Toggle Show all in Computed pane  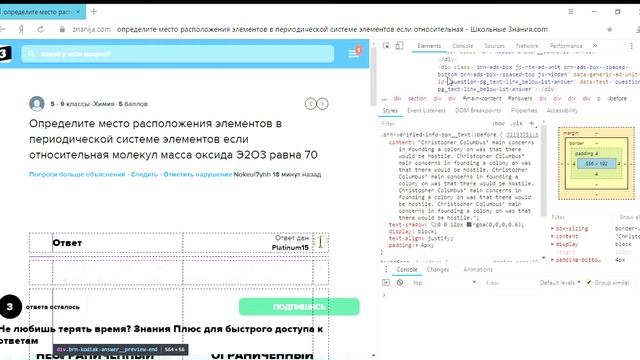pos(629,217)
